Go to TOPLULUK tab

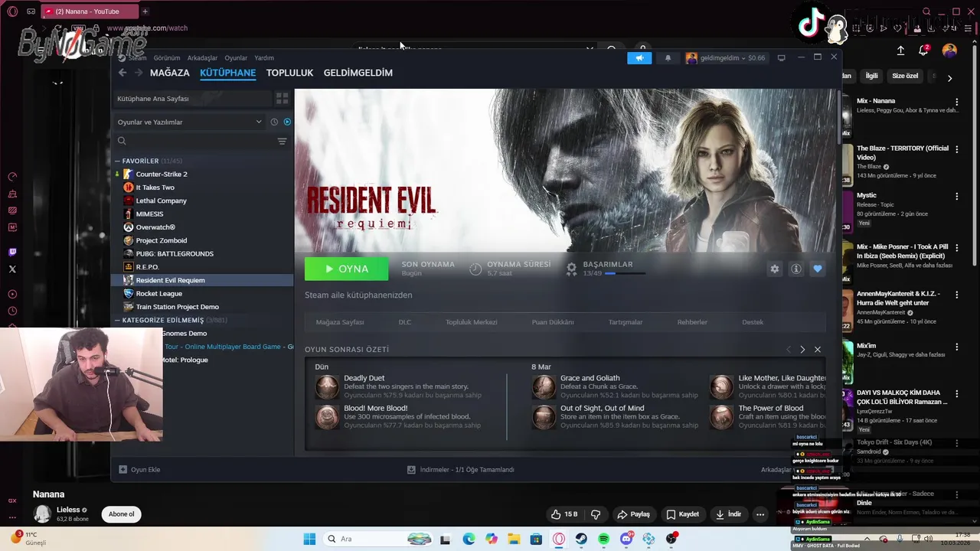(x=289, y=73)
